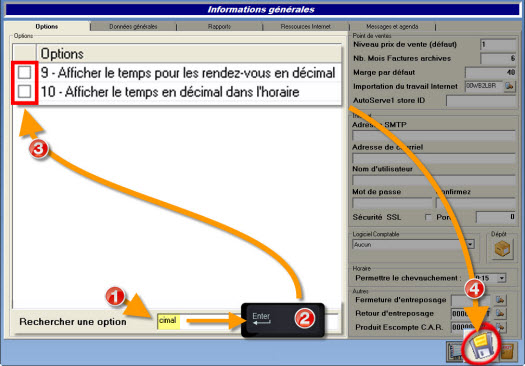Check option 9 Afficher le temps rendez-vous
The height and width of the screenshot is (366, 525).
24,72
